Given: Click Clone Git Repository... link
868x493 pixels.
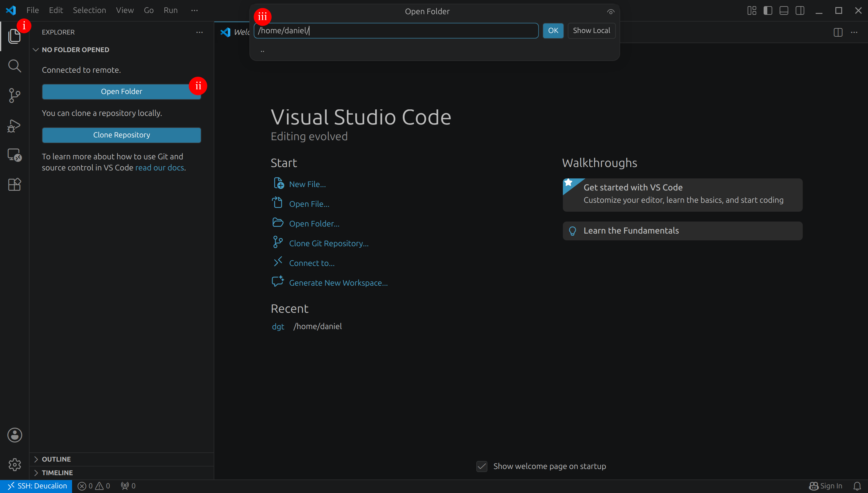Looking at the screenshot, I should 329,243.
